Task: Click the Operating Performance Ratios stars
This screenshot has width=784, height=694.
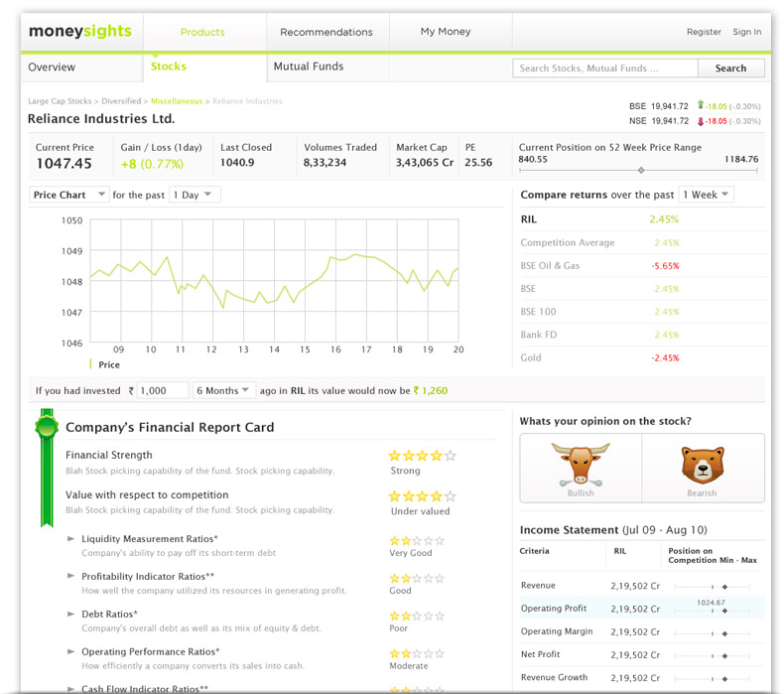Action: pos(417,653)
